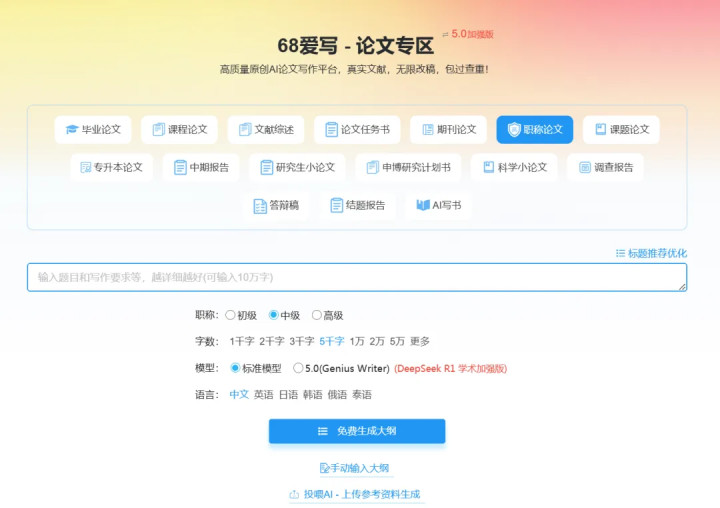Switch to the 课题论文 category
Image resolution: width=720 pixels, height=508 pixels.
pos(621,130)
